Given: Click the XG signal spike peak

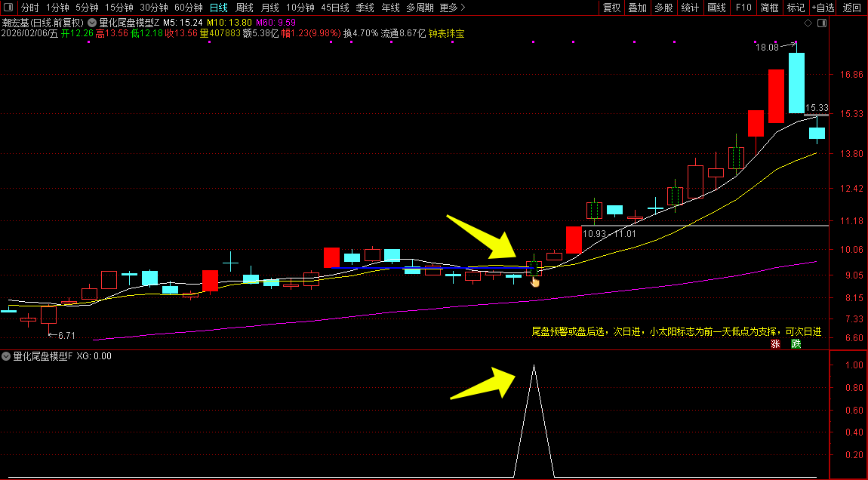Looking at the screenshot, I should coord(534,365).
